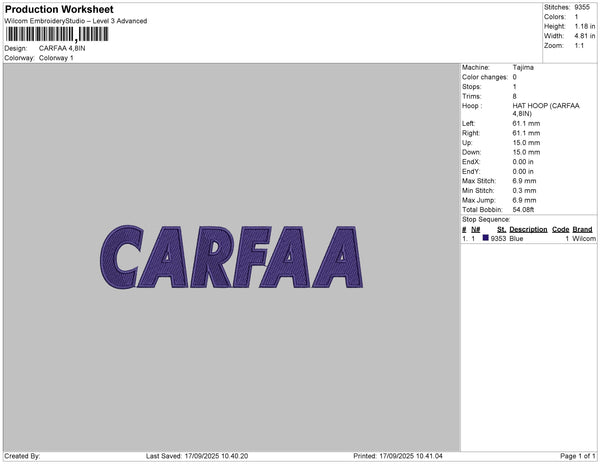Click the machine value 'Tajima'

(523, 67)
